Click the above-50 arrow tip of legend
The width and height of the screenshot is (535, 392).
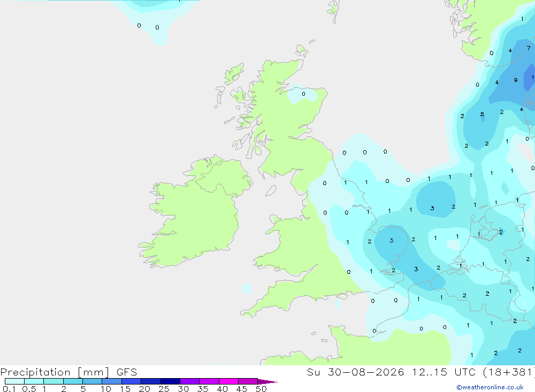point(267,381)
